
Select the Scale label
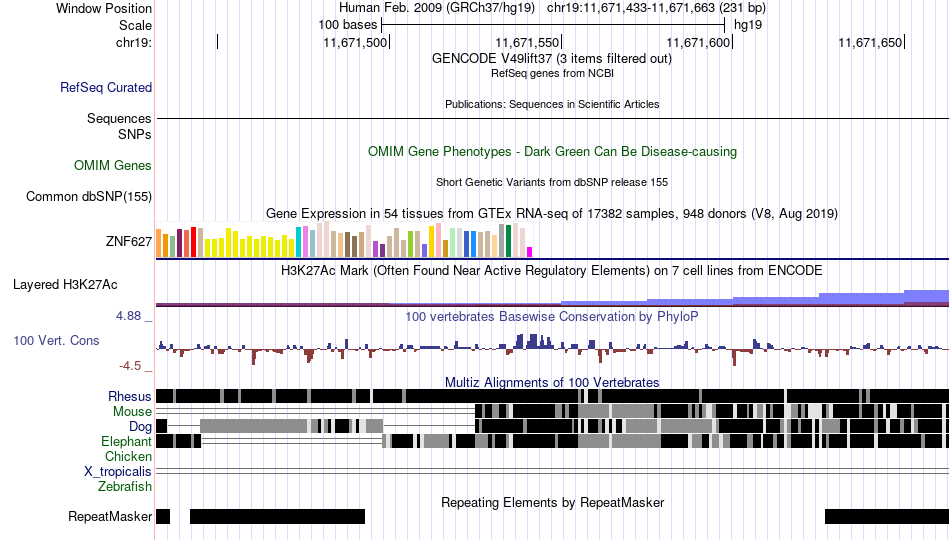(136, 25)
